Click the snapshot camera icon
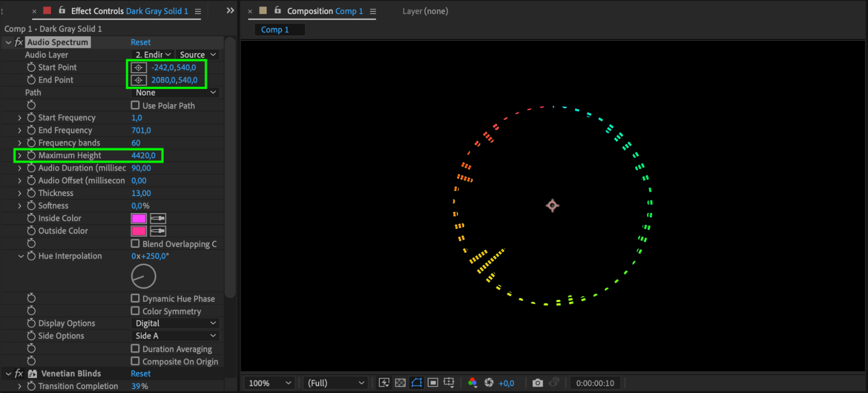Viewport: 868px width, 393px height. [x=538, y=383]
